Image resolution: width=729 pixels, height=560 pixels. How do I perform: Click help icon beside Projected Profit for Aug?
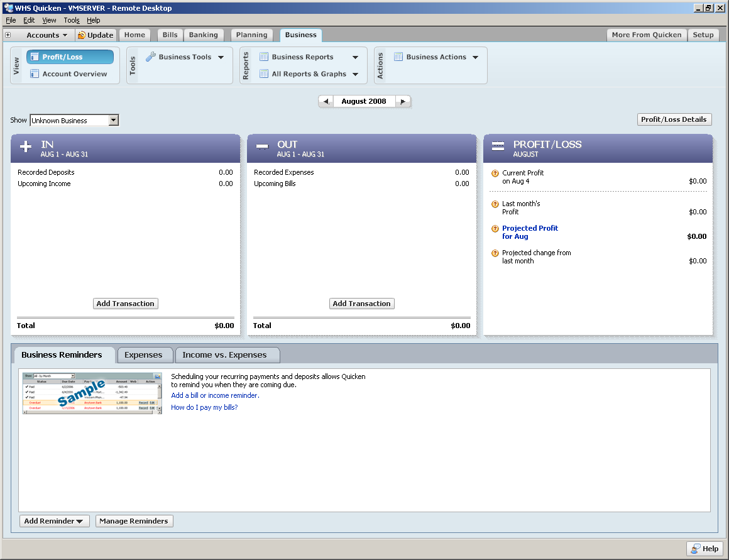495,228
